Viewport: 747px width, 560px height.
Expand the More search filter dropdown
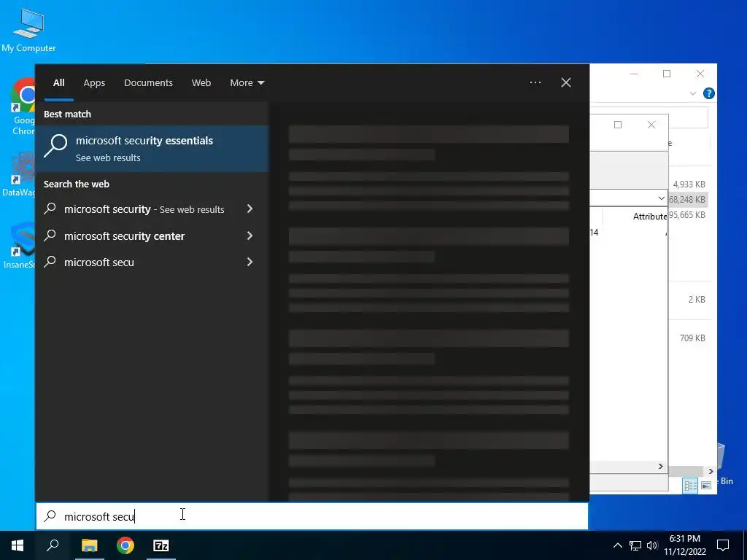pyautogui.click(x=247, y=83)
